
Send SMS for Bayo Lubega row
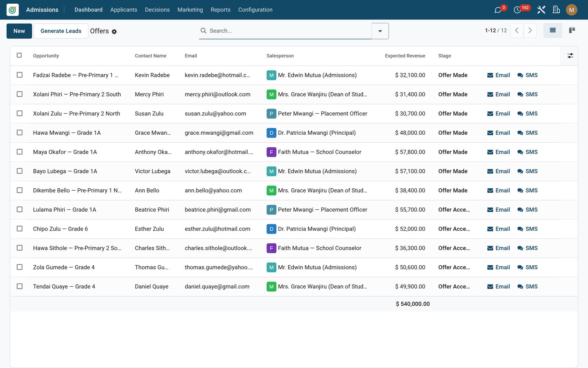point(527,171)
